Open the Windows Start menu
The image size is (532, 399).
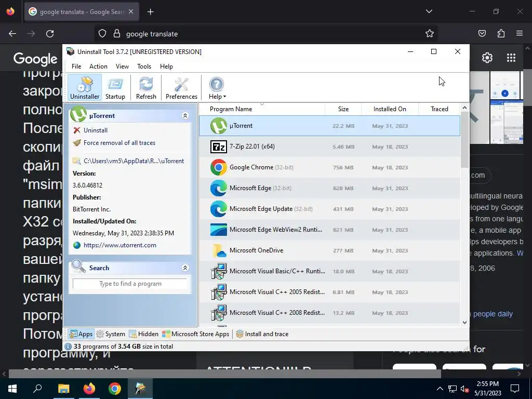(x=12, y=389)
